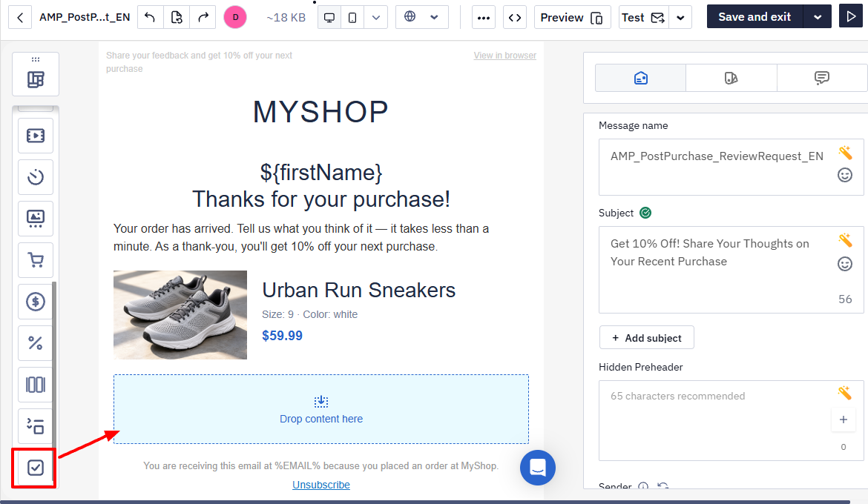Select the countdown timer block
This screenshot has width=868, height=504.
(36, 177)
